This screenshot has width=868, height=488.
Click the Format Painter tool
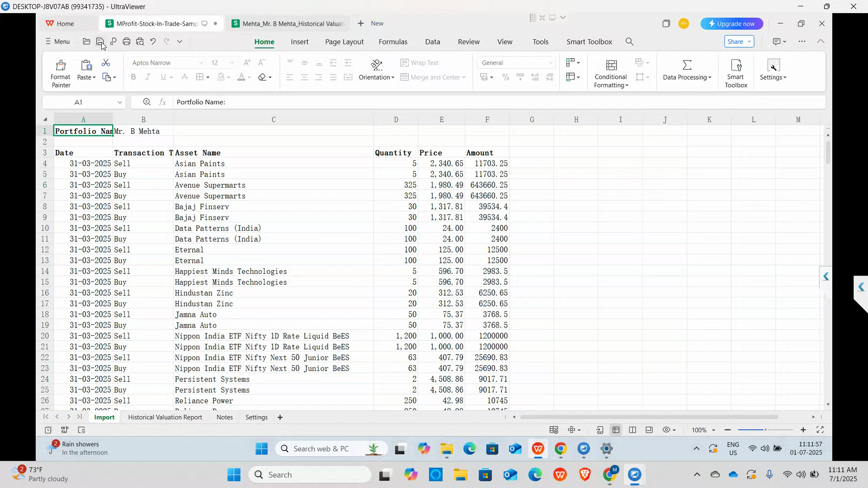click(x=61, y=74)
